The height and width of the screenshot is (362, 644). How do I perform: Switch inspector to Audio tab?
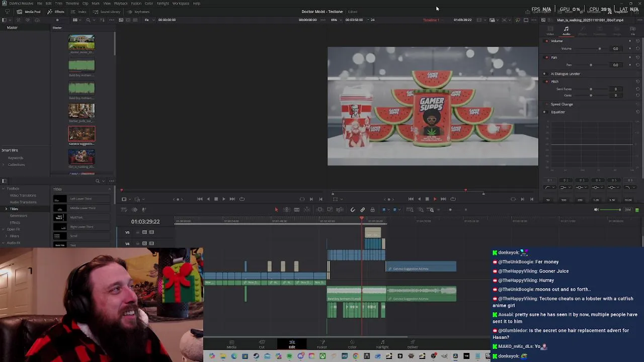(x=566, y=31)
